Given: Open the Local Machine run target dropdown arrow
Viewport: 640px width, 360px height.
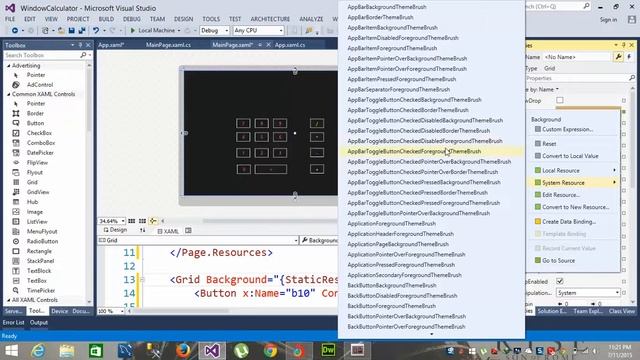Looking at the screenshot, I should point(179,31).
